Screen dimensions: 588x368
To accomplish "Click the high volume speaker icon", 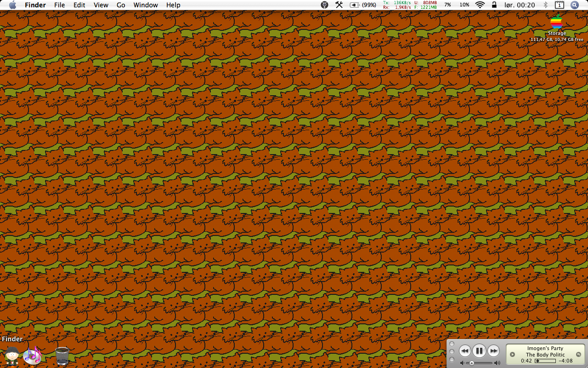I will [x=497, y=363].
